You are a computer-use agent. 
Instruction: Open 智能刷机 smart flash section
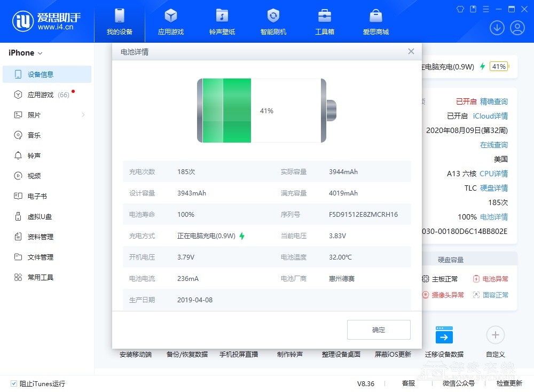pyautogui.click(x=273, y=21)
